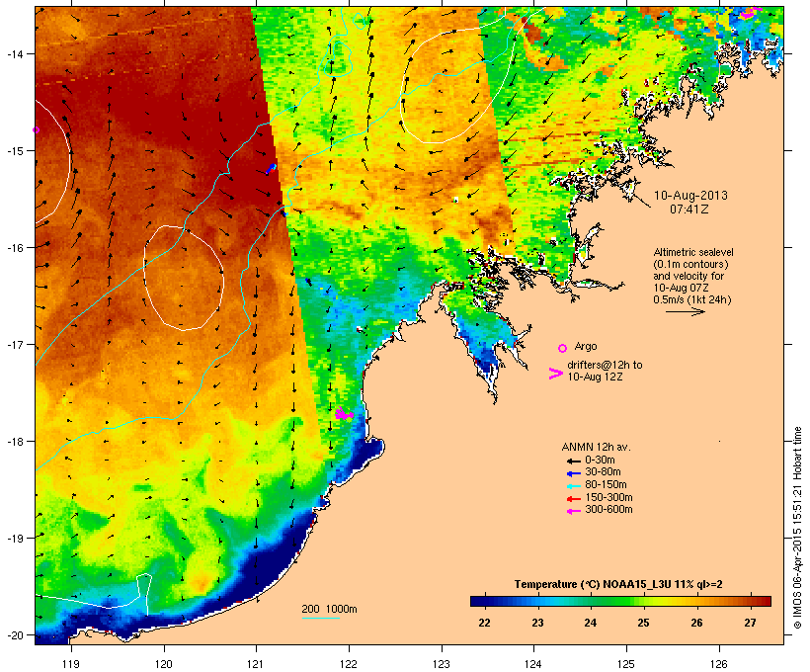The image size is (810, 672).
Task: Click the red 150-300m arrow legend icon
Action: coord(573,498)
